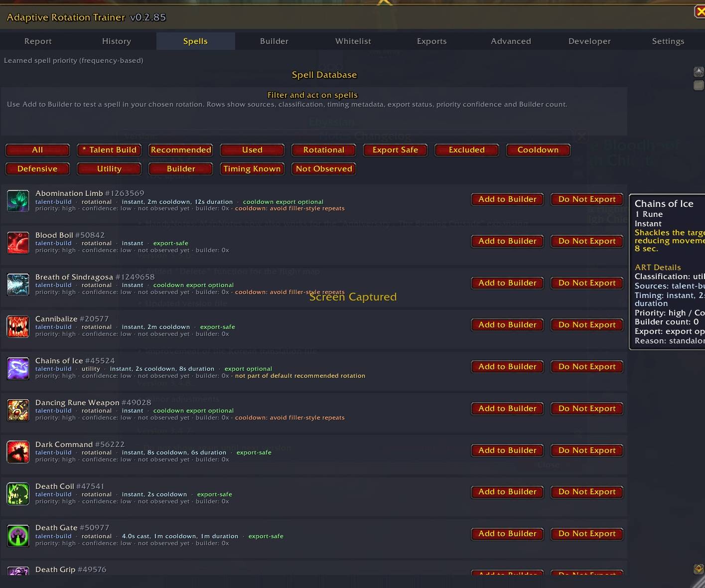Click the Death Gate spell icon

[x=18, y=536]
